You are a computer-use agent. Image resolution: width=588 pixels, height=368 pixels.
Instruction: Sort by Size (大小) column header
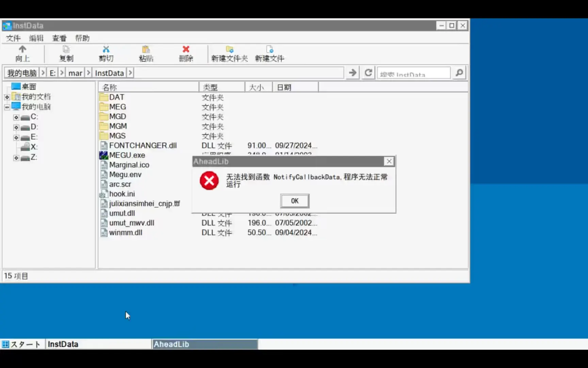(x=259, y=87)
